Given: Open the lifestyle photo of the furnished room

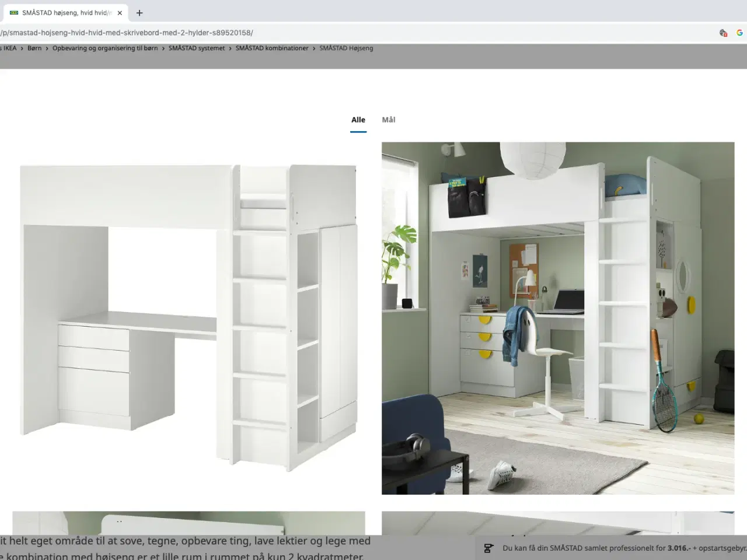Looking at the screenshot, I should 558,318.
